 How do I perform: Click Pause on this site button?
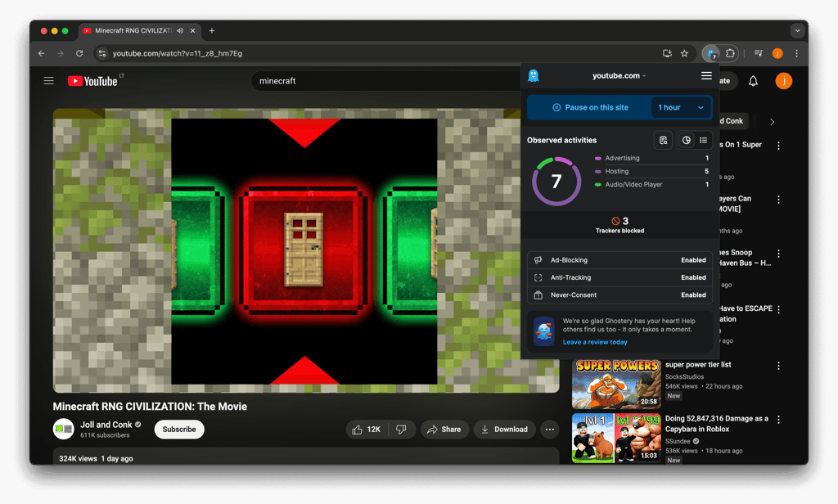point(590,107)
